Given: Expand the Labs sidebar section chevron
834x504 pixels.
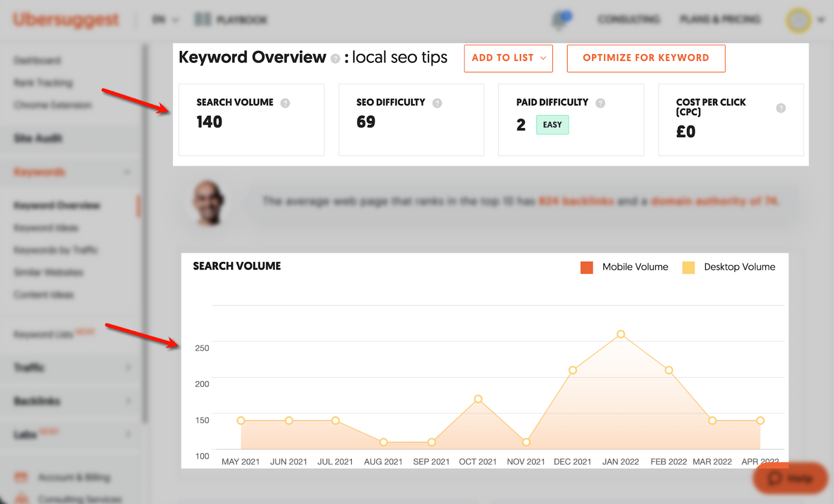Looking at the screenshot, I should tap(128, 434).
